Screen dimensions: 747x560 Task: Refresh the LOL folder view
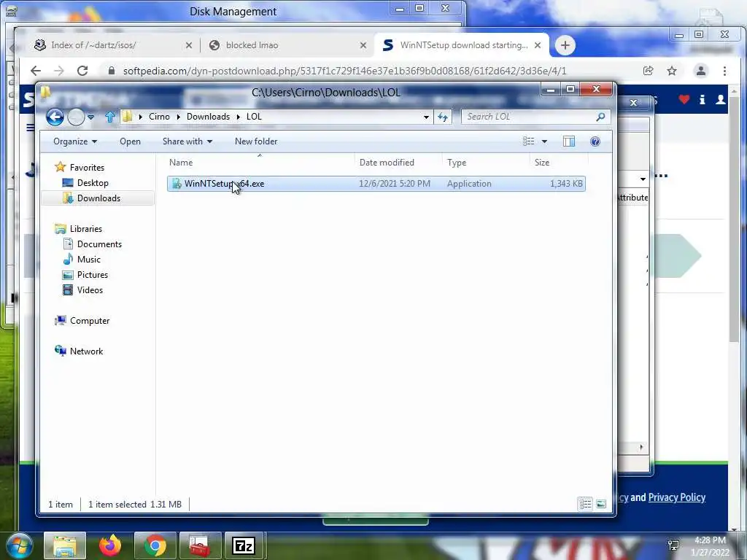click(x=443, y=117)
